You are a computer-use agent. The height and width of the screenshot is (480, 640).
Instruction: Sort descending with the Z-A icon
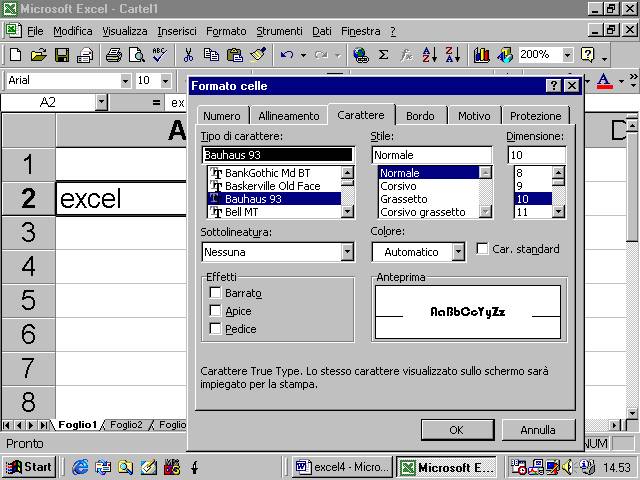tap(453, 55)
